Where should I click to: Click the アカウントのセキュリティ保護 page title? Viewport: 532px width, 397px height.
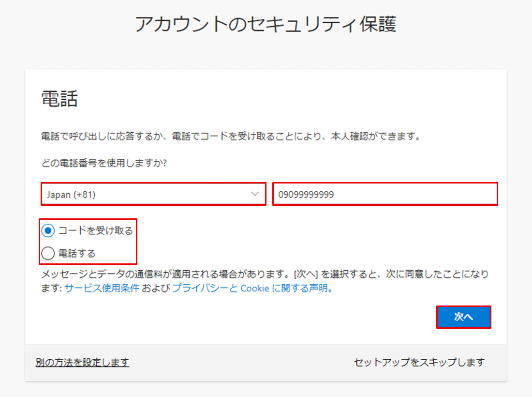(266, 24)
